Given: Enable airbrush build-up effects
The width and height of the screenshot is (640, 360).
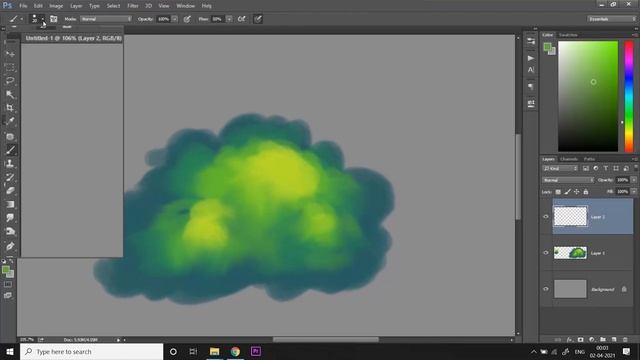Looking at the screenshot, I should tap(242, 19).
